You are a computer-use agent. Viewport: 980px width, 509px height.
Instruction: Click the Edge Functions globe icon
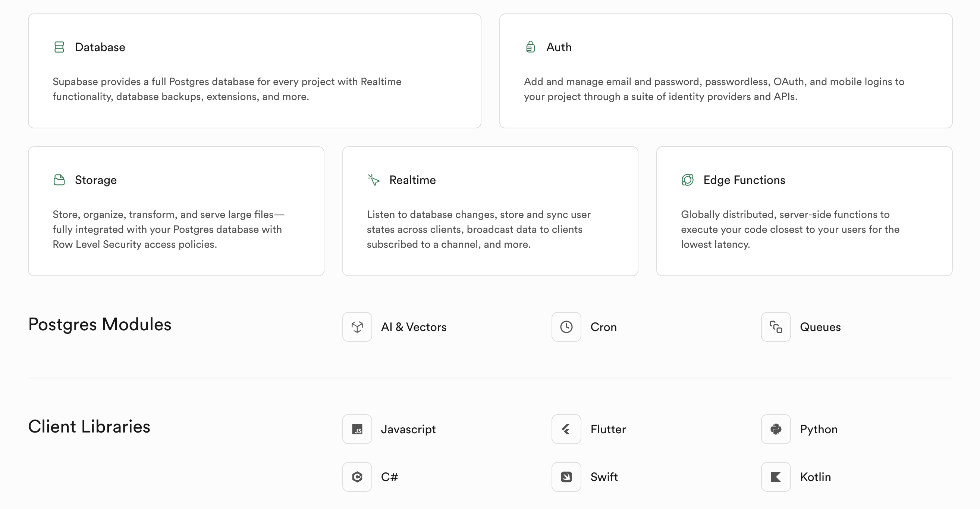click(687, 180)
